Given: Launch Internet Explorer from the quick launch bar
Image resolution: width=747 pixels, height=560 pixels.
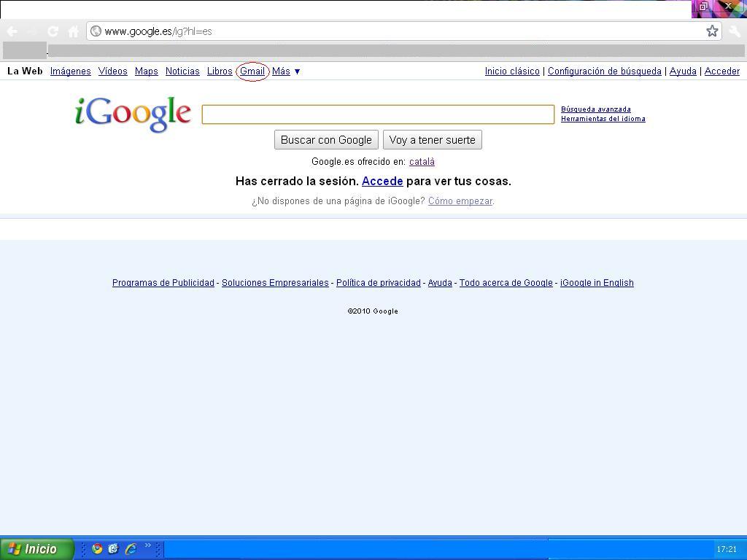Looking at the screenshot, I should coord(131,548).
